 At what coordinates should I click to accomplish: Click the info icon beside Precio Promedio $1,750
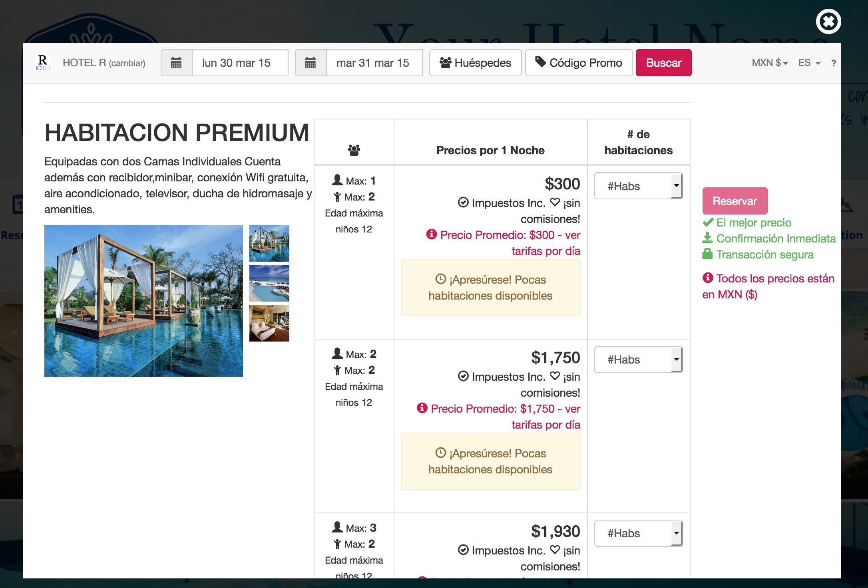(x=422, y=408)
